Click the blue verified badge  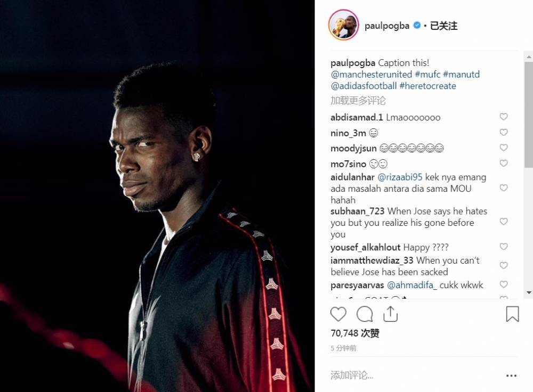[x=417, y=25]
